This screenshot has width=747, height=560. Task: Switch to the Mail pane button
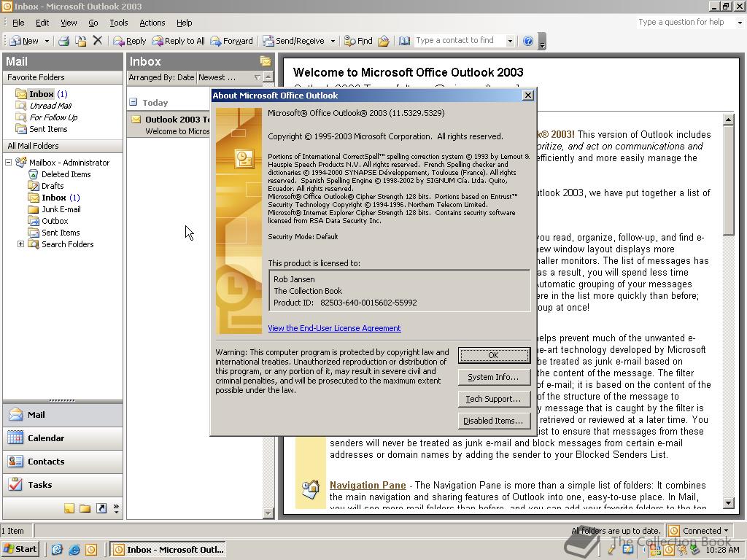[x=63, y=415]
